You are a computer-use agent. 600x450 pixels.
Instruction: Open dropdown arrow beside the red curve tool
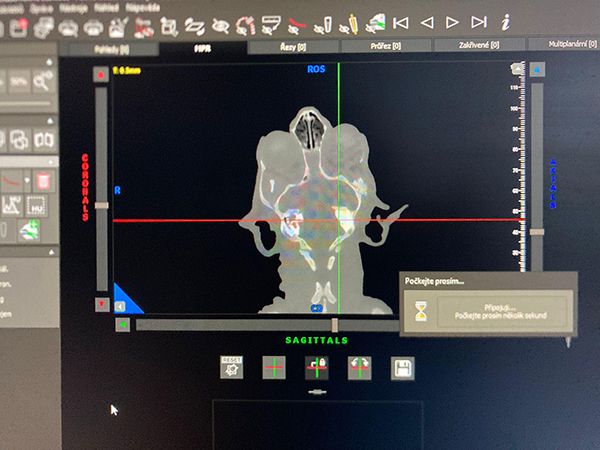tap(29, 181)
